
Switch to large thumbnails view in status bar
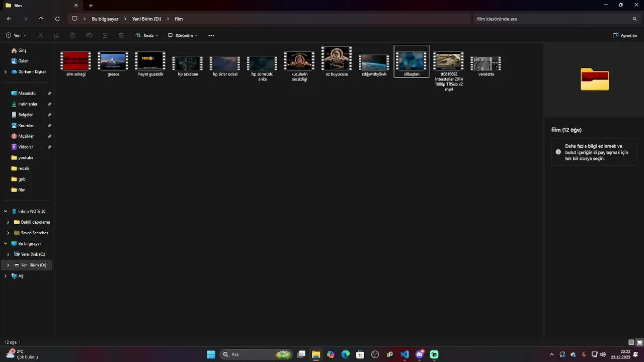tap(639, 342)
